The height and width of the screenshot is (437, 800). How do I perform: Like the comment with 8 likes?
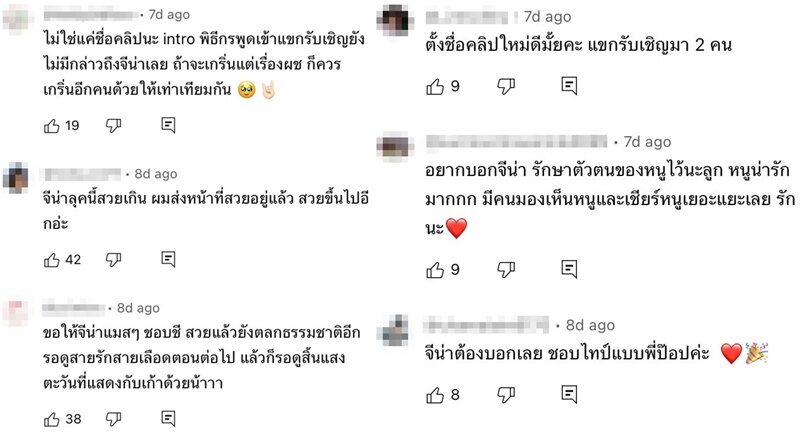click(x=435, y=395)
